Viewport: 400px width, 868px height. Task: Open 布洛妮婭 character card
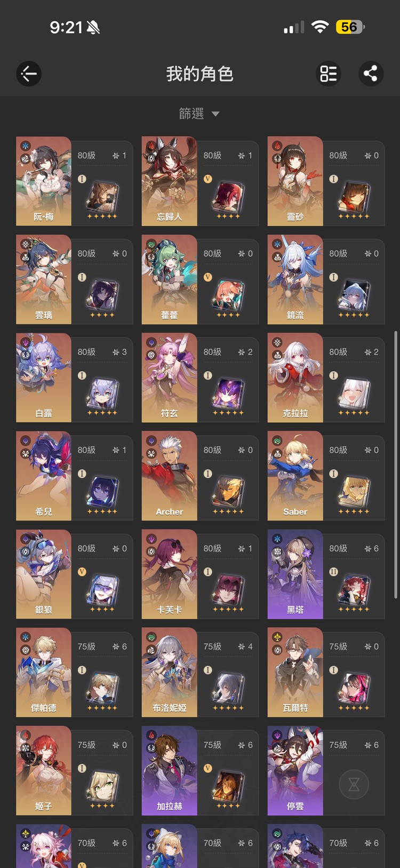point(201,672)
